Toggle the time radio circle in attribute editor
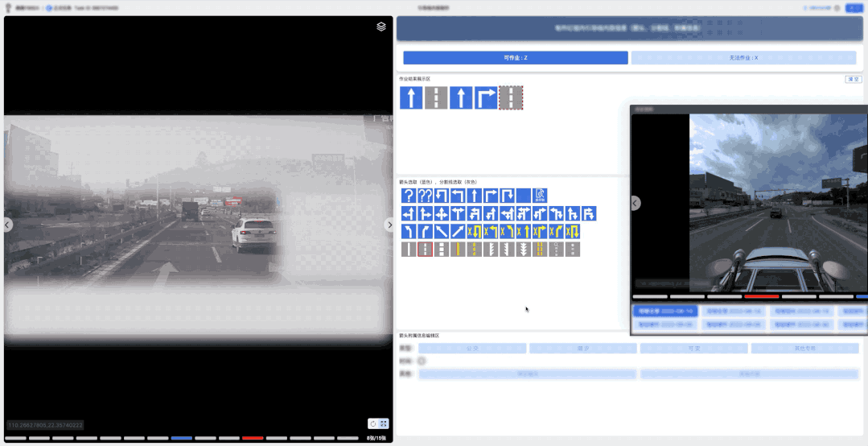Viewport: 868px width, 446px height. pyautogui.click(x=422, y=361)
